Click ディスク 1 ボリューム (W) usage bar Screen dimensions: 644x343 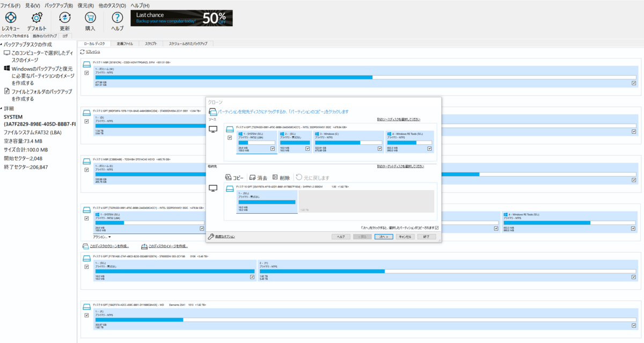(x=365, y=77)
